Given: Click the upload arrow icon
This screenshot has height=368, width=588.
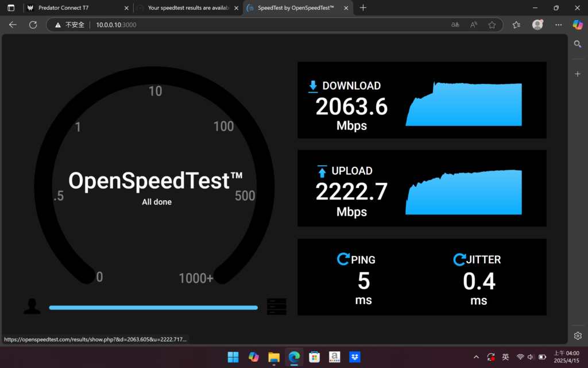Looking at the screenshot, I should coord(322,171).
